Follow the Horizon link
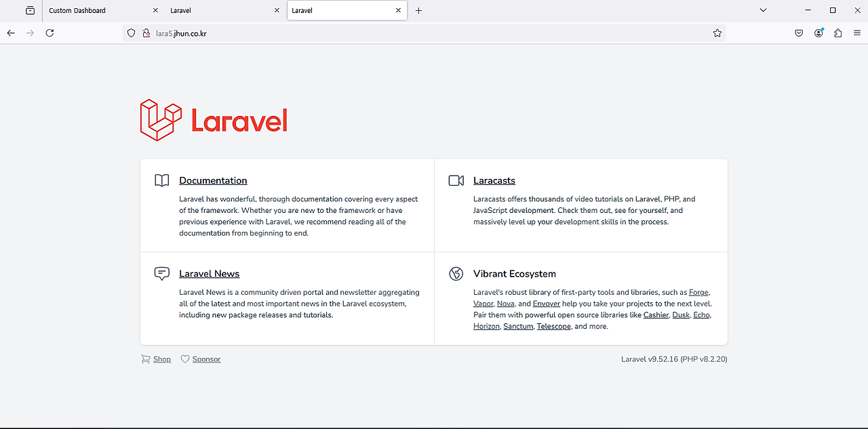868x429 pixels. click(486, 327)
